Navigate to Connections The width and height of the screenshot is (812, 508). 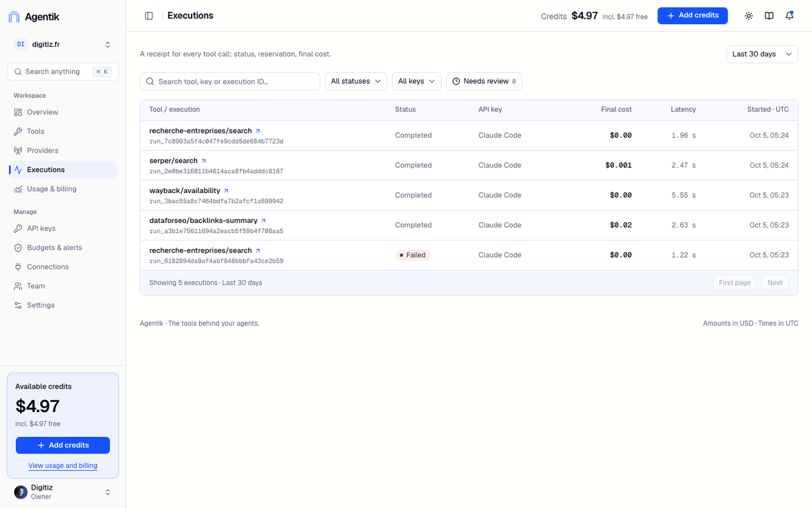coord(63,267)
